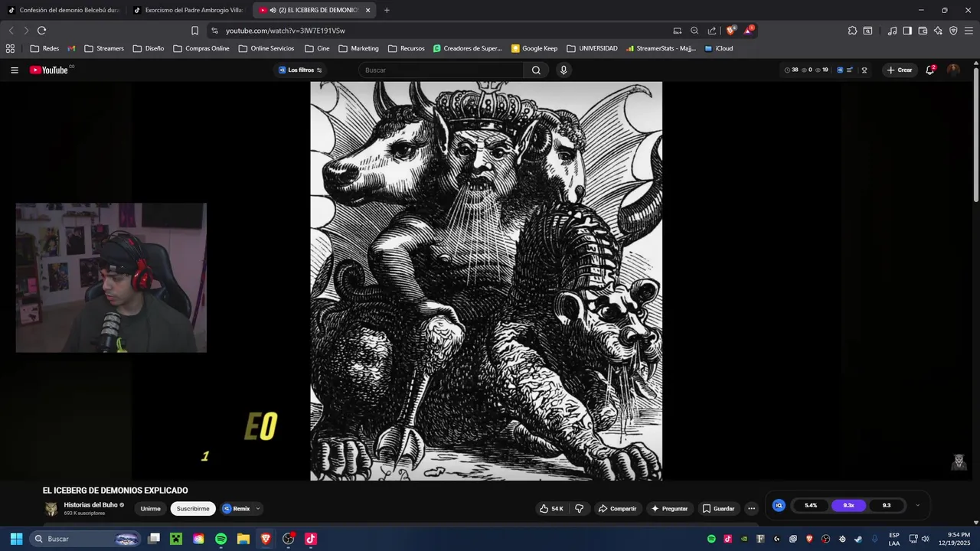Start a search with the magnifier button
980x551 pixels.
(x=536, y=70)
